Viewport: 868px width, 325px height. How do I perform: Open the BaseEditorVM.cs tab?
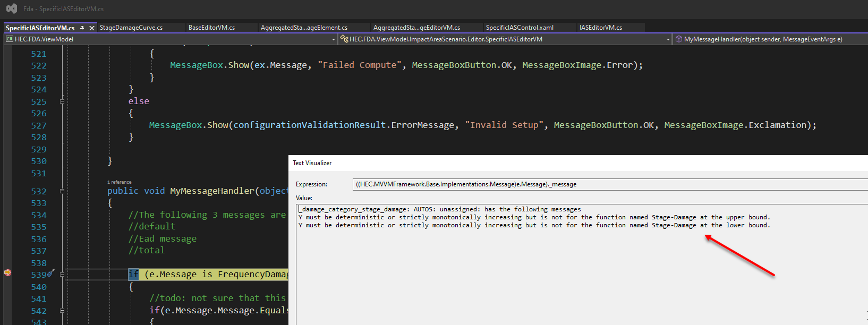(x=211, y=28)
